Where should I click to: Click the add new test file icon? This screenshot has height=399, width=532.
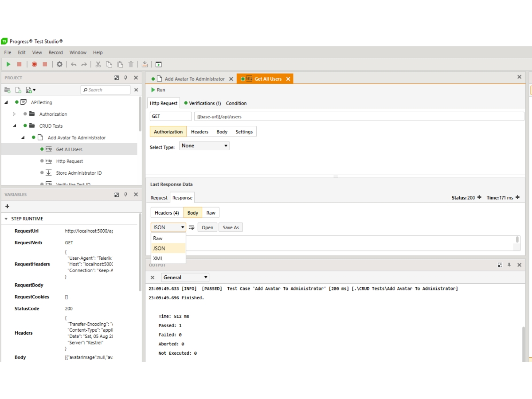tap(19, 90)
